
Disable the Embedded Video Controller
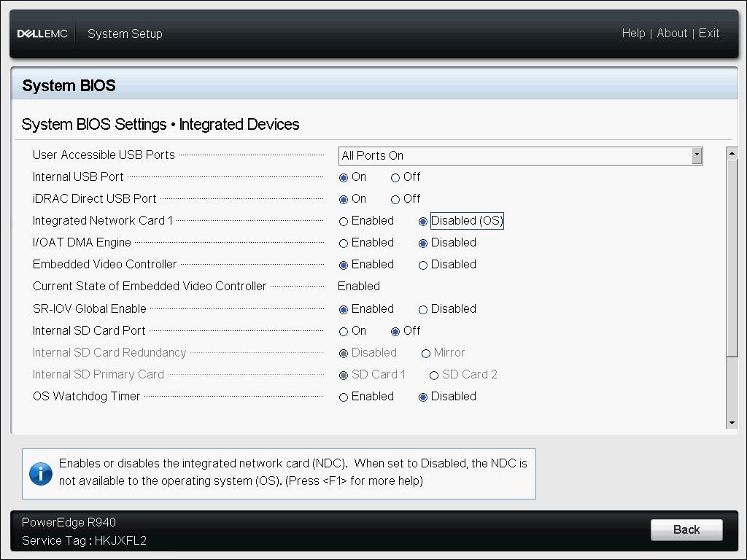424,265
